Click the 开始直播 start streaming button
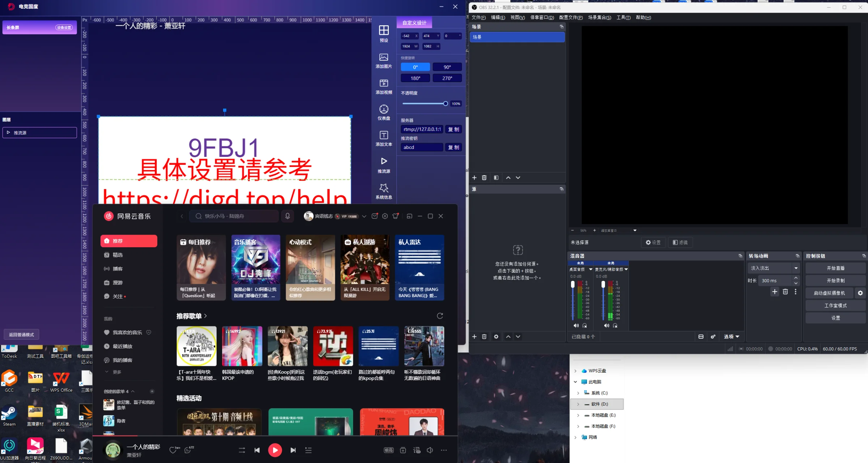The width and height of the screenshot is (868, 463). click(x=835, y=268)
